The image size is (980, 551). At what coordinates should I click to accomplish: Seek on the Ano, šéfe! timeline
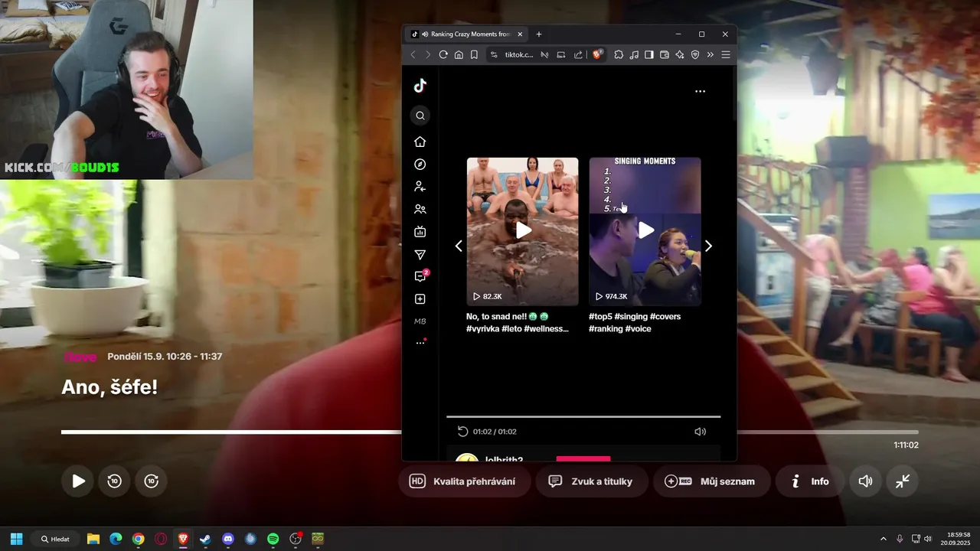point(489,432)
